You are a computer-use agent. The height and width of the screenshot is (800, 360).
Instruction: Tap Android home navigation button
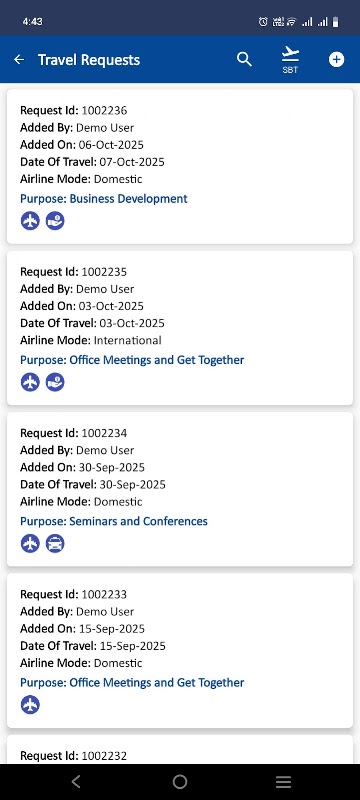180,782
